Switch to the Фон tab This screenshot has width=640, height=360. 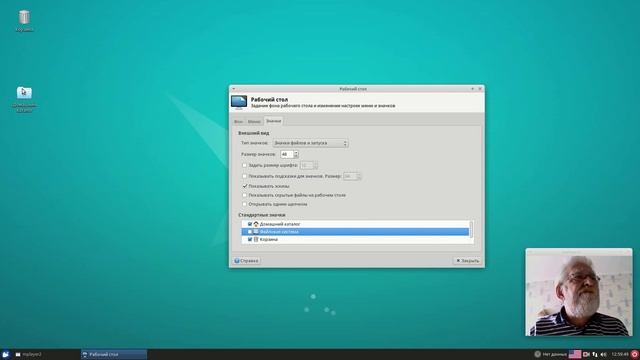pyautogui.click(x=238, y=122)
